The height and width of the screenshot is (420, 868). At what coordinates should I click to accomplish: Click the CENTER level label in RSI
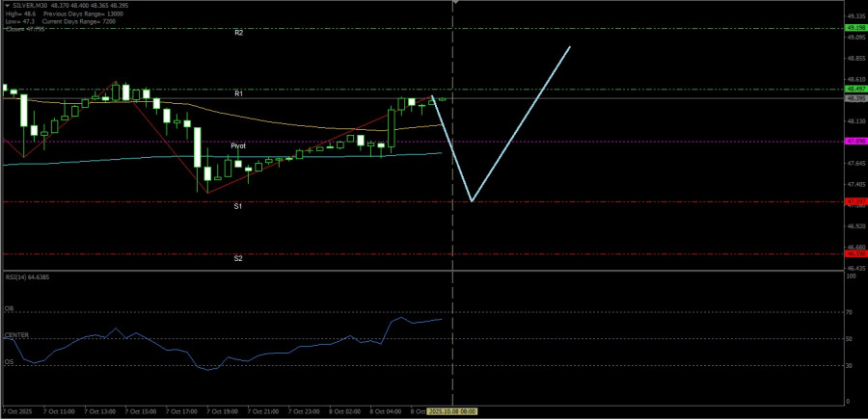tap(15, 335)
